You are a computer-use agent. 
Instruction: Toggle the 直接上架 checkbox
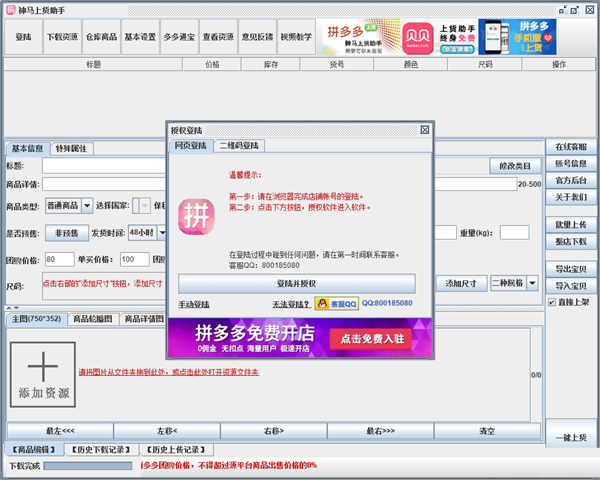[552, 301]
